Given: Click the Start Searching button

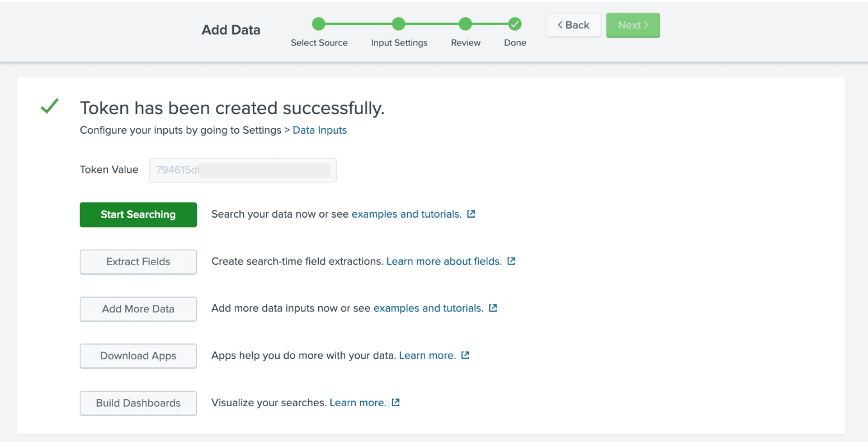Looking at the screenshot, I should tap(138, 214).
